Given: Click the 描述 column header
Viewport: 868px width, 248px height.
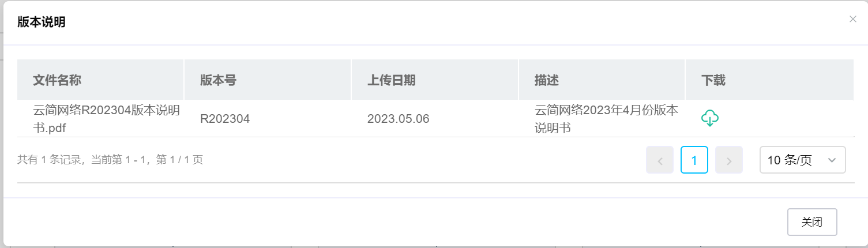Looking at the screenshot, I should [546, 80].
